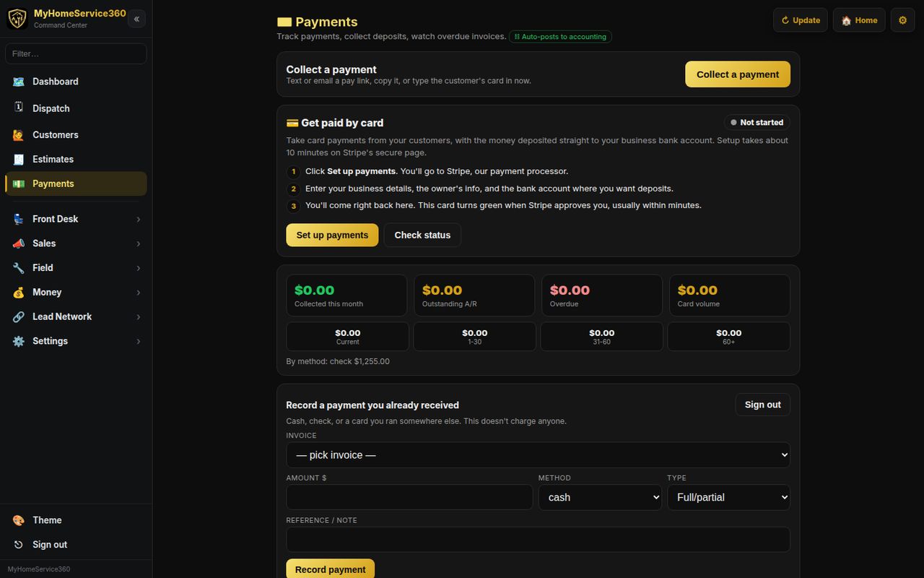Click the Reference / Note input field

[538, 540]
